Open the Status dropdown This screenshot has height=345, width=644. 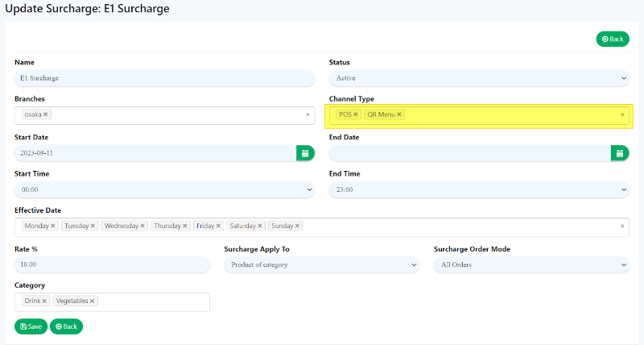[478, 78]
